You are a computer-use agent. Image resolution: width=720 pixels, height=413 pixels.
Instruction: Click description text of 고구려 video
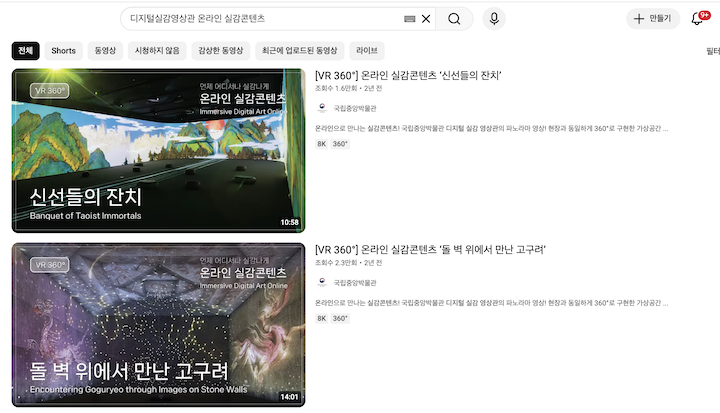[x=491, y=303]
